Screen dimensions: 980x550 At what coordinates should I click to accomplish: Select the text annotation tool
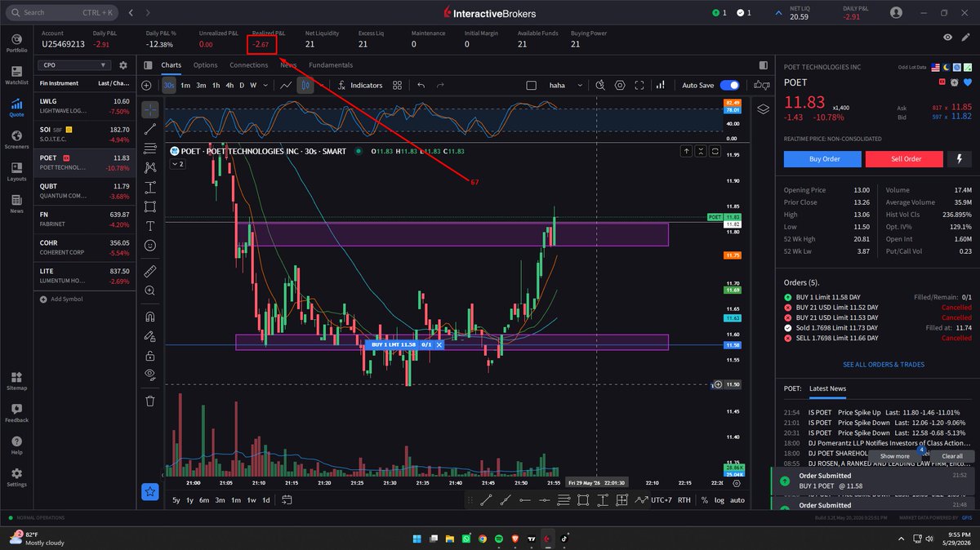click(150, 226)
